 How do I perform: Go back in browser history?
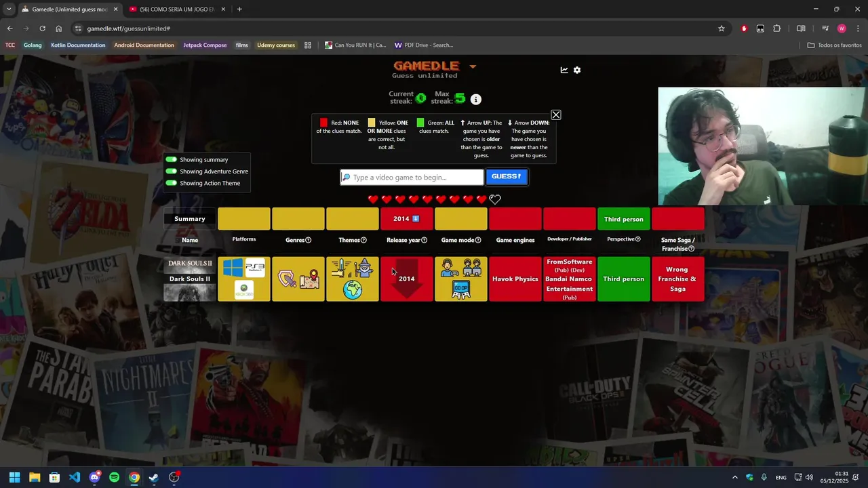[9, 28]
